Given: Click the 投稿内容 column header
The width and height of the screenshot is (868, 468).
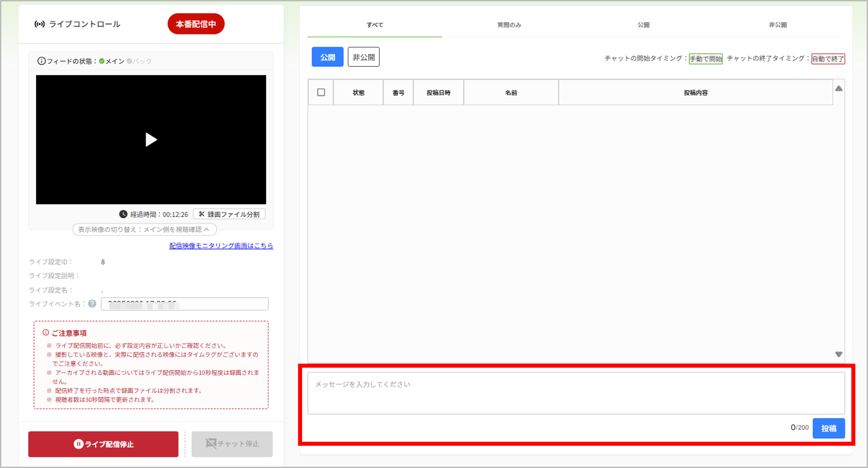Looking at the screenshot, I should tap(696, 93).
